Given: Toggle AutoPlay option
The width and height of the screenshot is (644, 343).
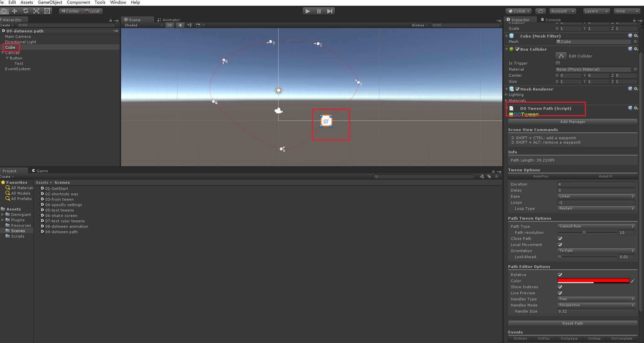Looking at the screenshot, I should click(x=541, y=176).
